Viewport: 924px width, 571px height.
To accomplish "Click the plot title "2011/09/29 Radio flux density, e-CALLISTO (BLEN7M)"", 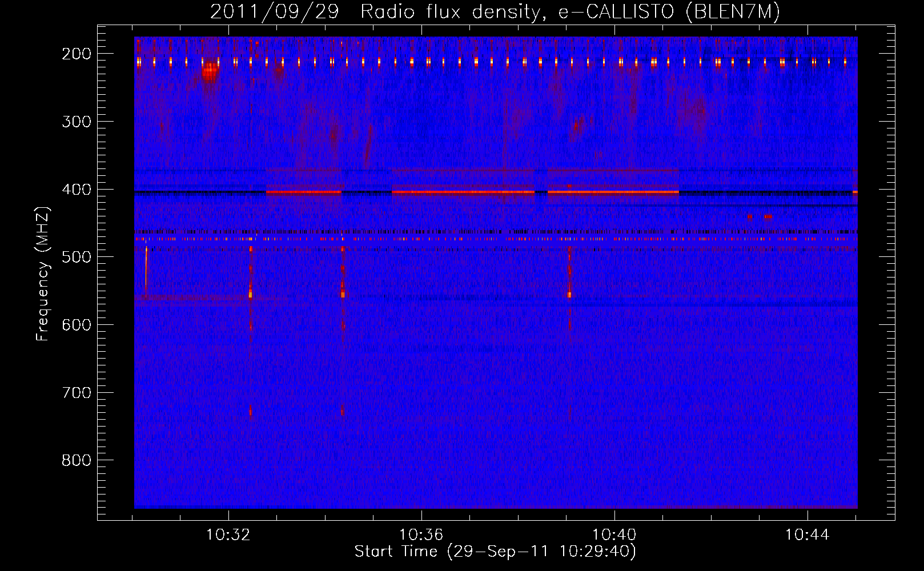I will (495, 12).
